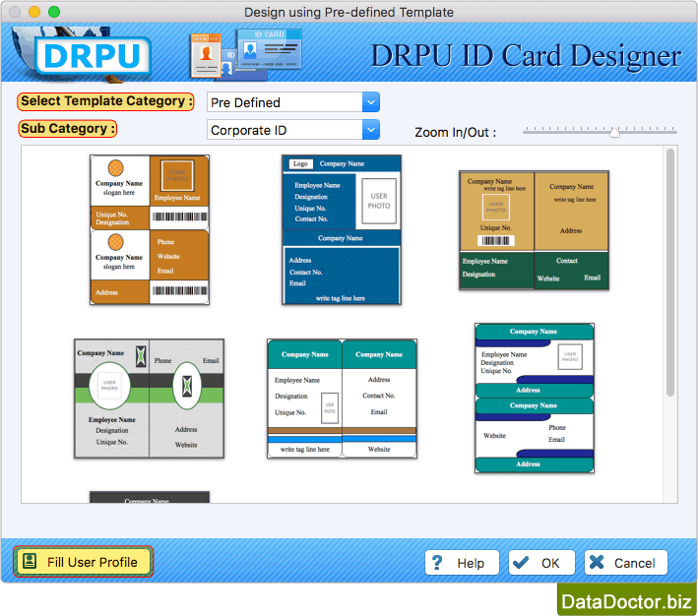
Task: Click the DRPU logo
Action: pyautogui.click(x=93, y=56)
